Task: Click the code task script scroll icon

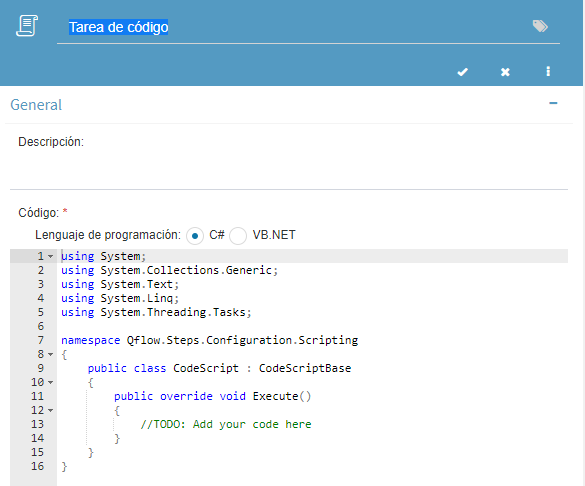Action: (27, 26)
